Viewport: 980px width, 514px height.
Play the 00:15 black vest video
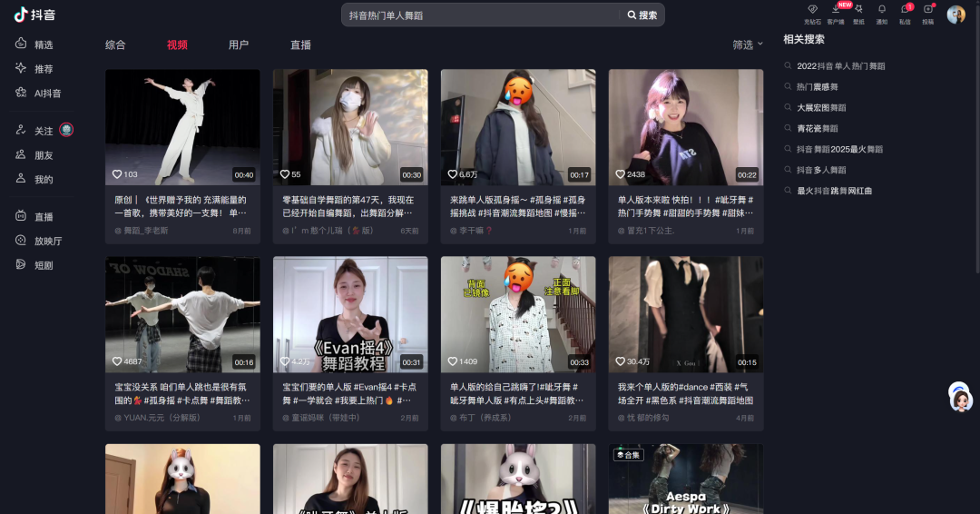[686, 314]
